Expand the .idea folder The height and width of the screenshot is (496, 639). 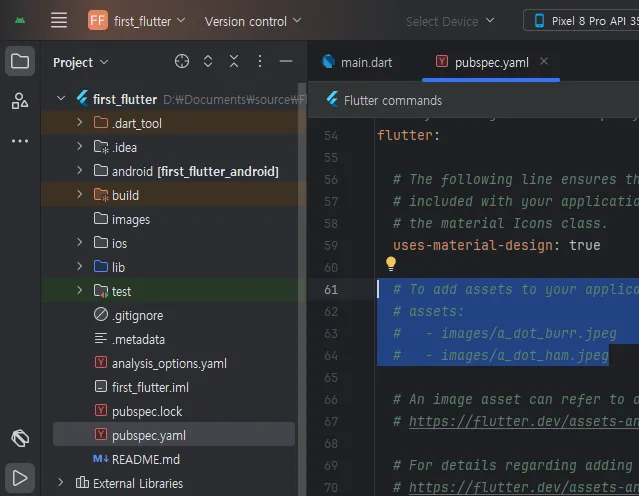point(79,146)
